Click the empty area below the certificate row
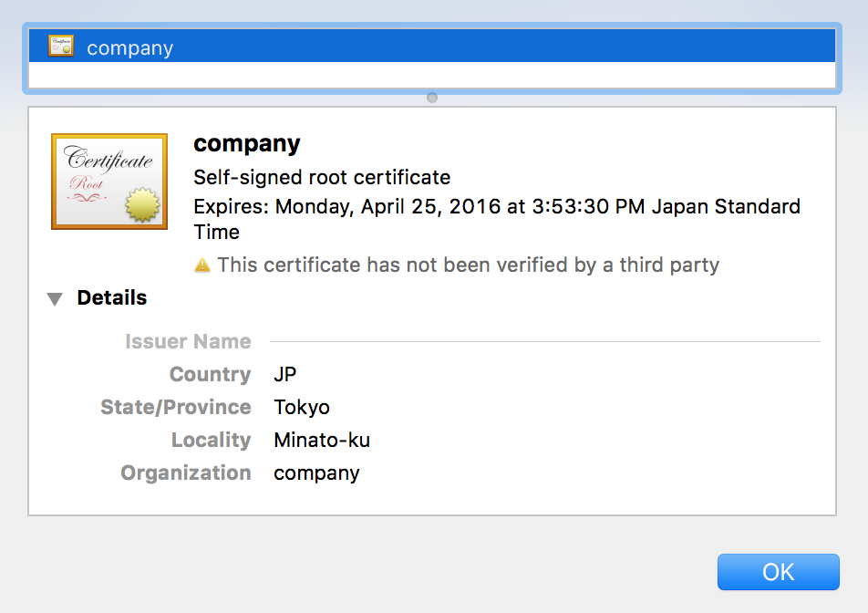 coord(432,75)
